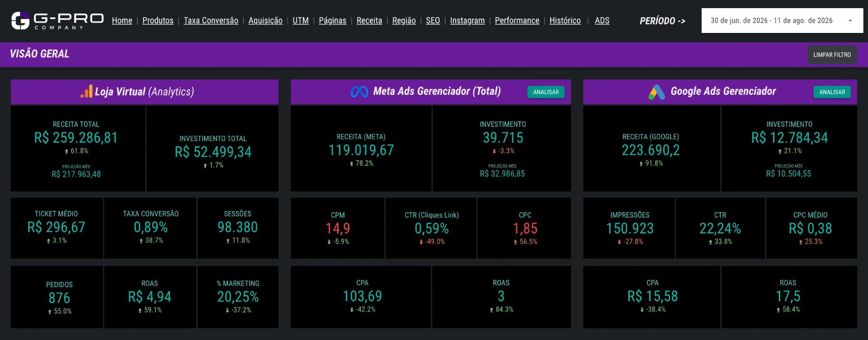868x340 pixels.
Task: Click Analisar on Google Ads Gerenciador
Action: (832, 92)
